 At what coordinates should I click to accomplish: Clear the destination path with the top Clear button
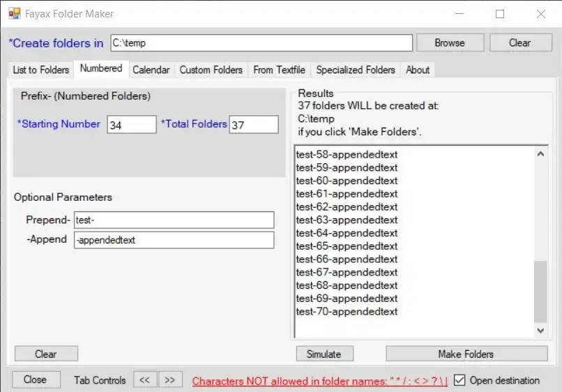point(520,43)
